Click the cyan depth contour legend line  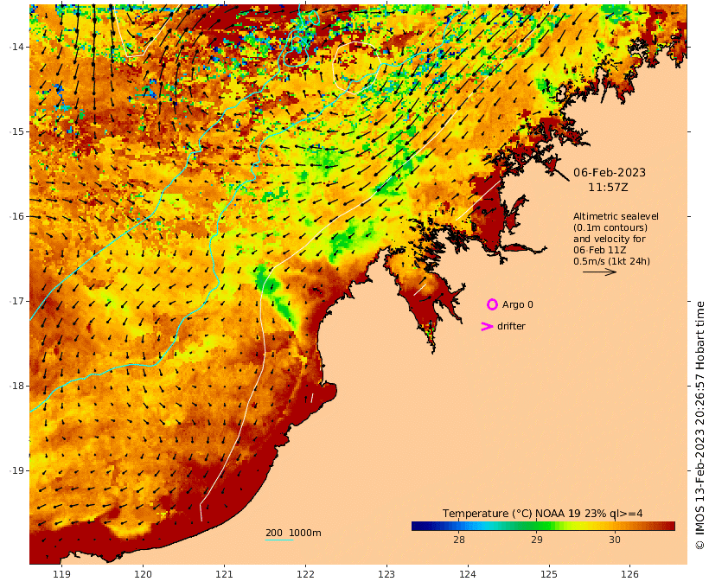point(279,540)
